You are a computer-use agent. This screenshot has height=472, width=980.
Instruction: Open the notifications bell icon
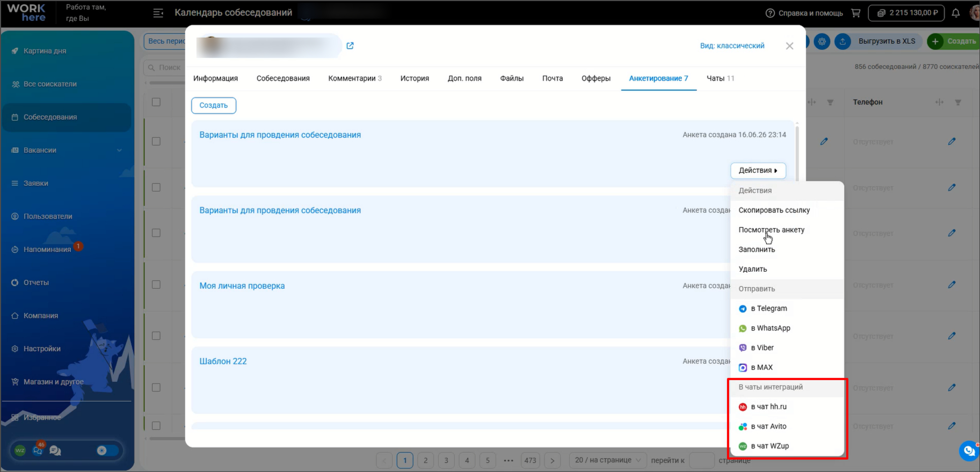coord(956,13)
